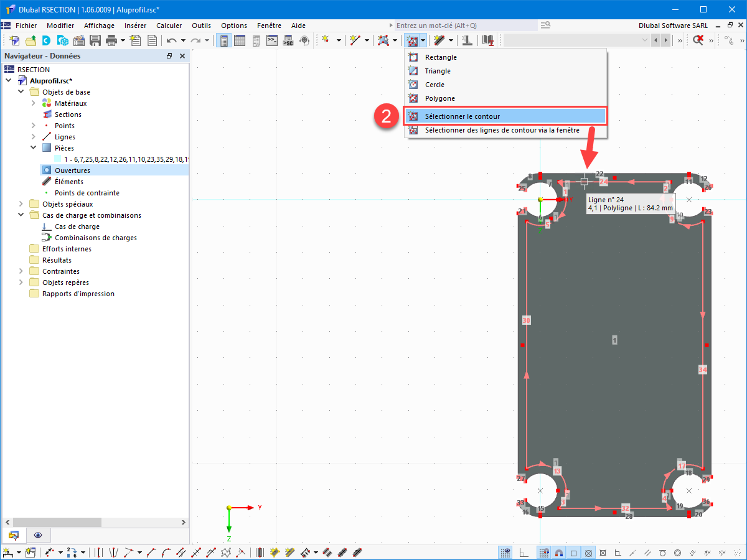This screenshot has width=747, height=560.
Task: Close the Navigateur - Données panel
Action: coord(182,56)
